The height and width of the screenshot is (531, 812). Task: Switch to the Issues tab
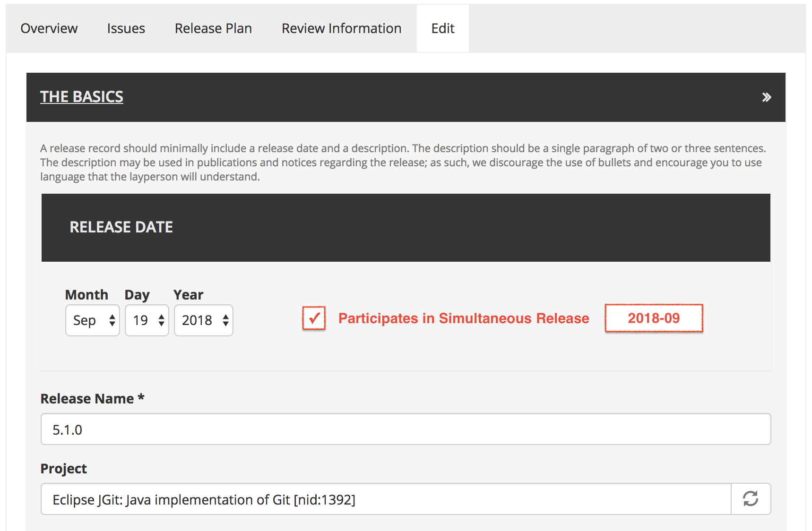(x=126, y=28)
